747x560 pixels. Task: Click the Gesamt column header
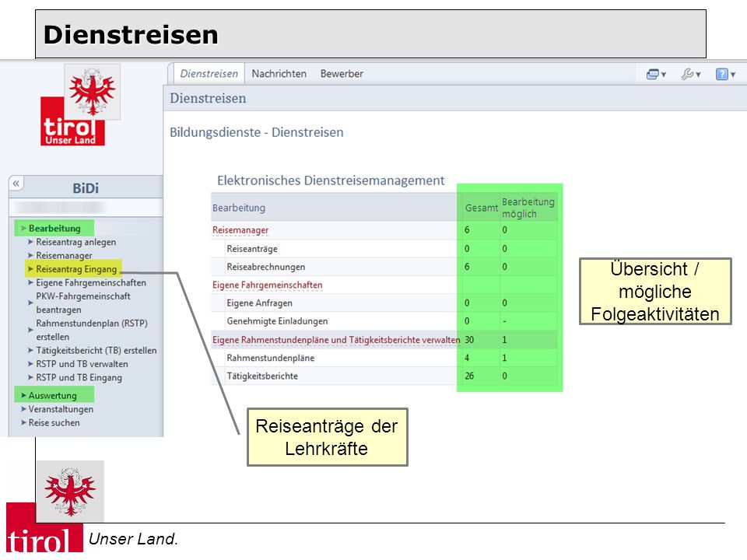482,208
